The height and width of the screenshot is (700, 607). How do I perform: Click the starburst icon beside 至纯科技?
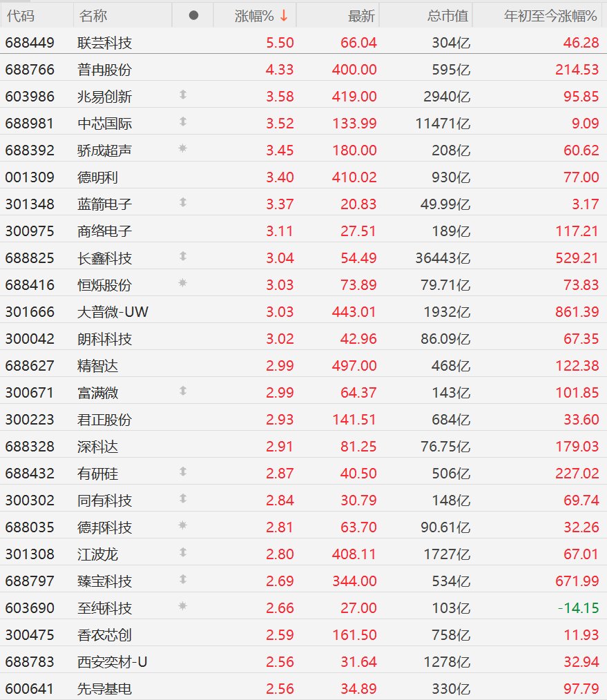[x=183, y=606]
